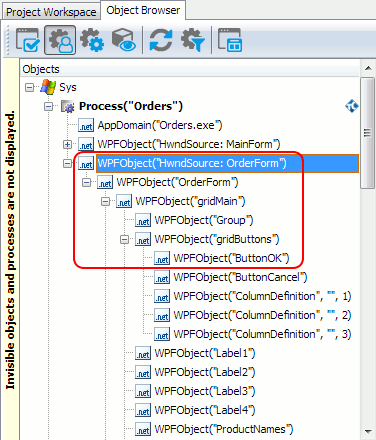Select WPFObject("ColumnDefinition", "", 1)
This screenshot has width=376, height=440.
[262, 296]
